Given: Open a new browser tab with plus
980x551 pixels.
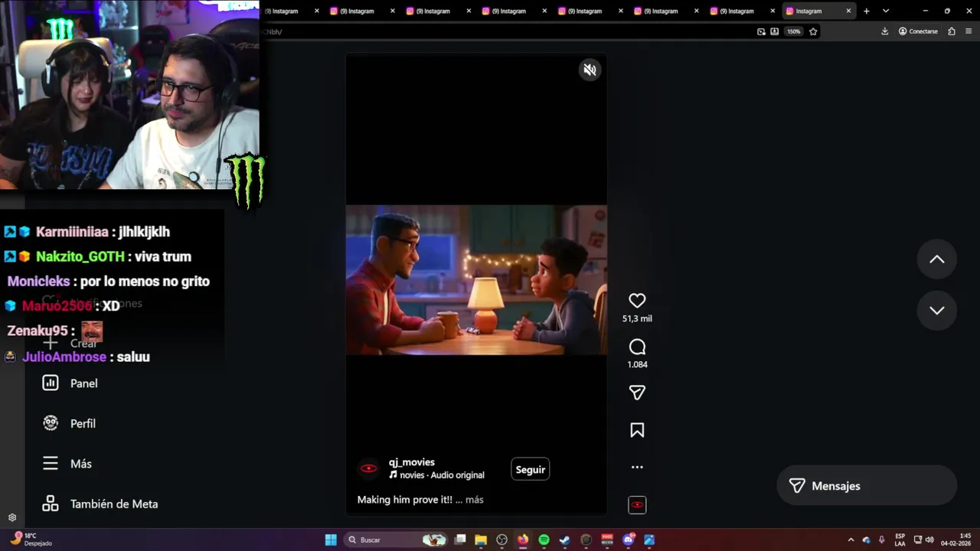Looking at the screenshot, I should click(x=867, y=11).
